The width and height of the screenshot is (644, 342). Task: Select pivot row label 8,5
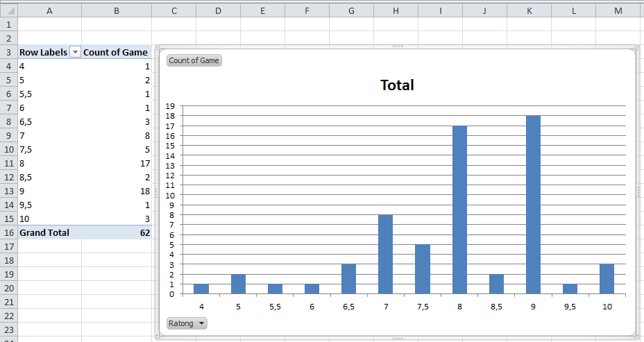[x=50, y=178]
